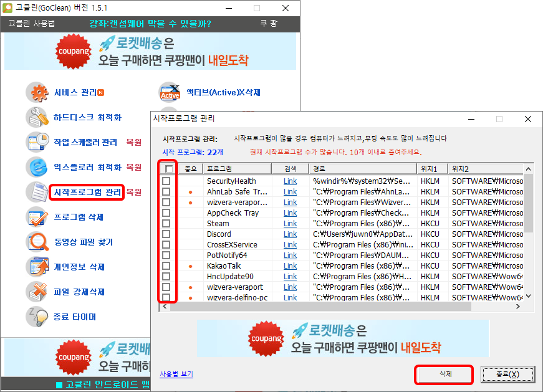The width and height of the screenshot is (543, 392).
Task: Check the AhnLab Safe Tr... row checkbox
Action: click(166, 191)
